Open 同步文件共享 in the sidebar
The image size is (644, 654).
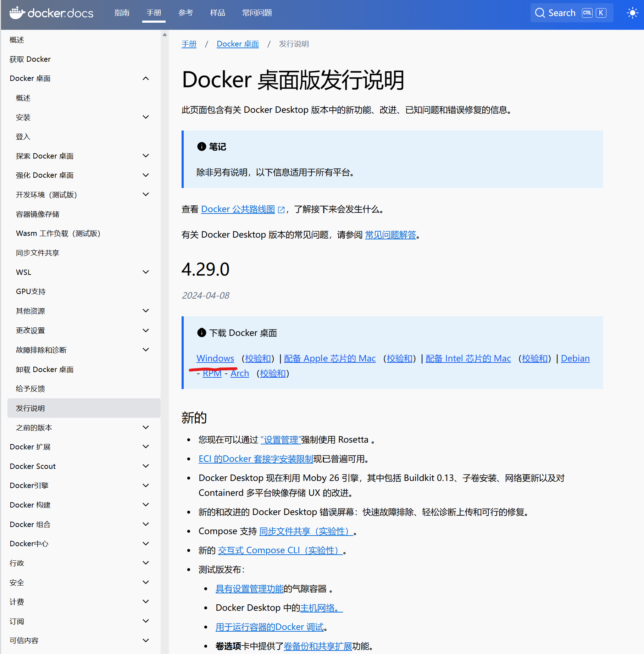38,253
